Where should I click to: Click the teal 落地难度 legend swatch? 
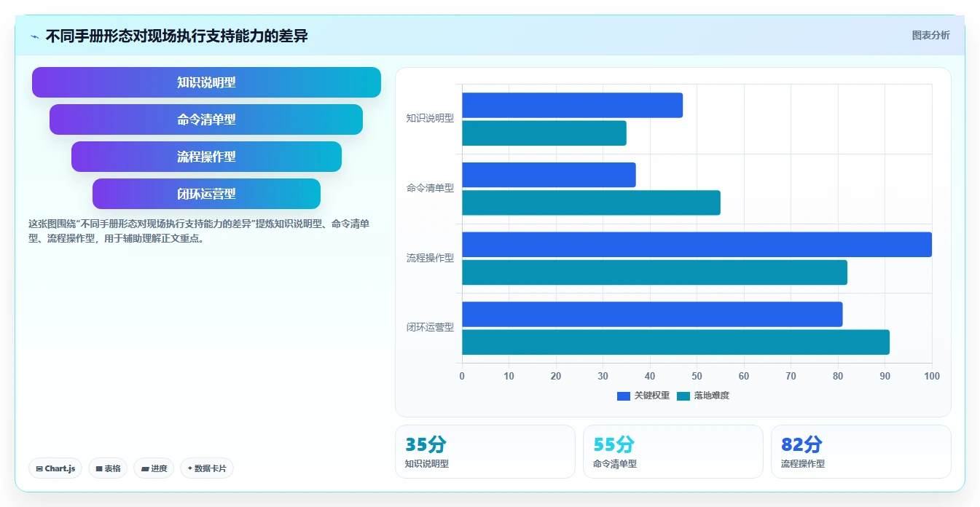(683, 396)
